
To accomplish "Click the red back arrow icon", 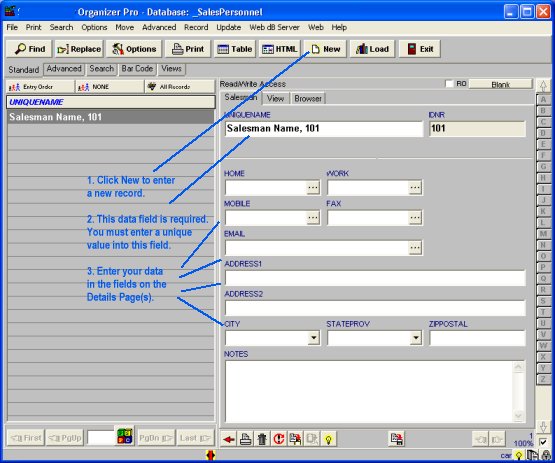I will click(x=229, y=439).
